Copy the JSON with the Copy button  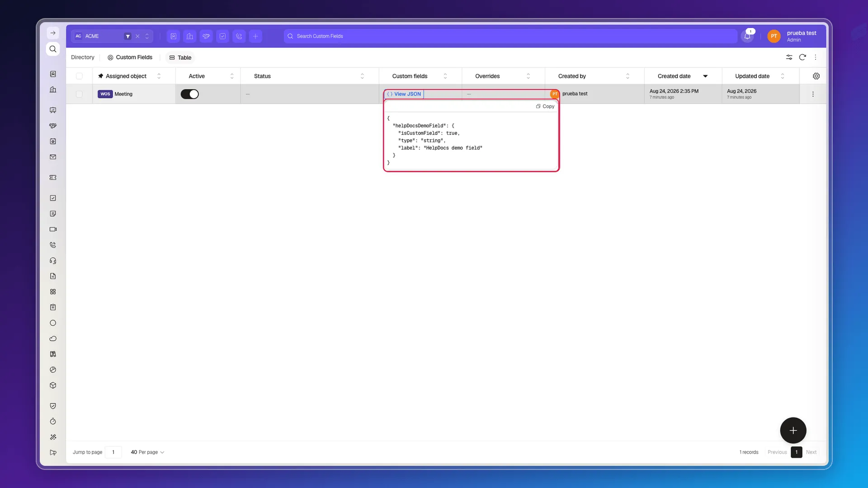(x=545, y=106)
